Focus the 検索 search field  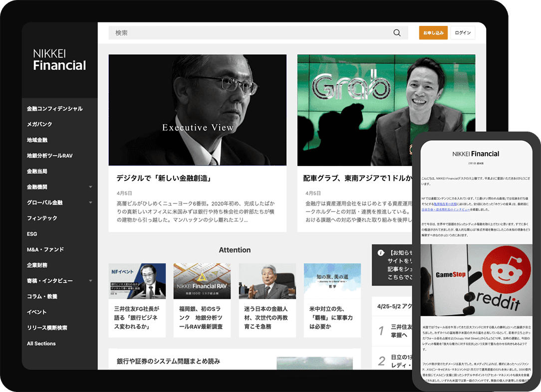tap(250, 33)
